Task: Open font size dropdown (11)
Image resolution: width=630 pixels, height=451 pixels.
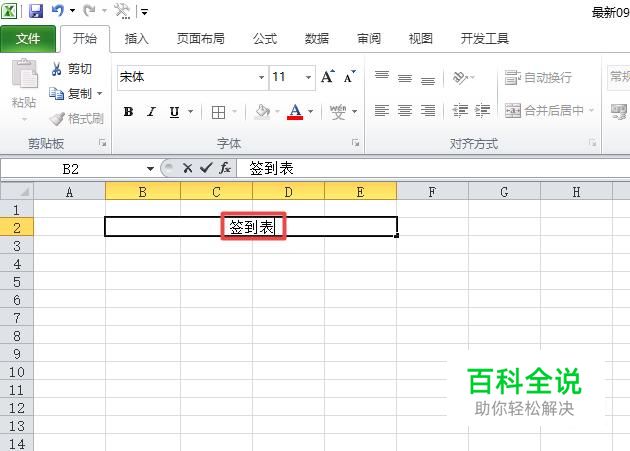Action: (308, 77)
